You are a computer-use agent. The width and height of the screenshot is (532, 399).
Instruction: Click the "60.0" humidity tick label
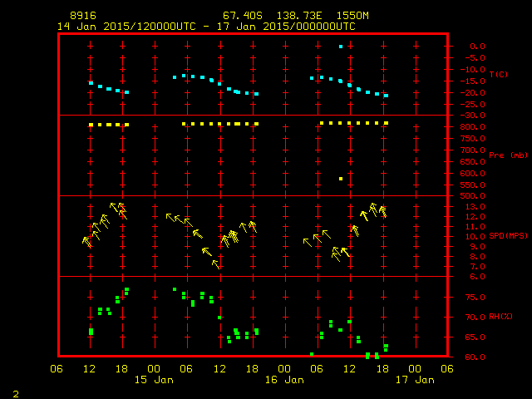[475, 357]
